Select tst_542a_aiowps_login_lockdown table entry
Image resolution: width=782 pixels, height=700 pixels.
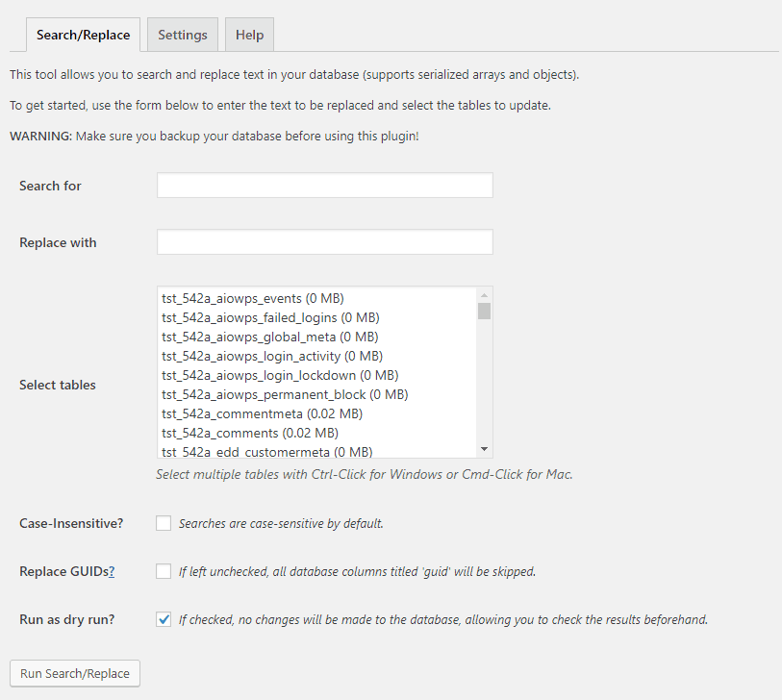coord(279,375)
